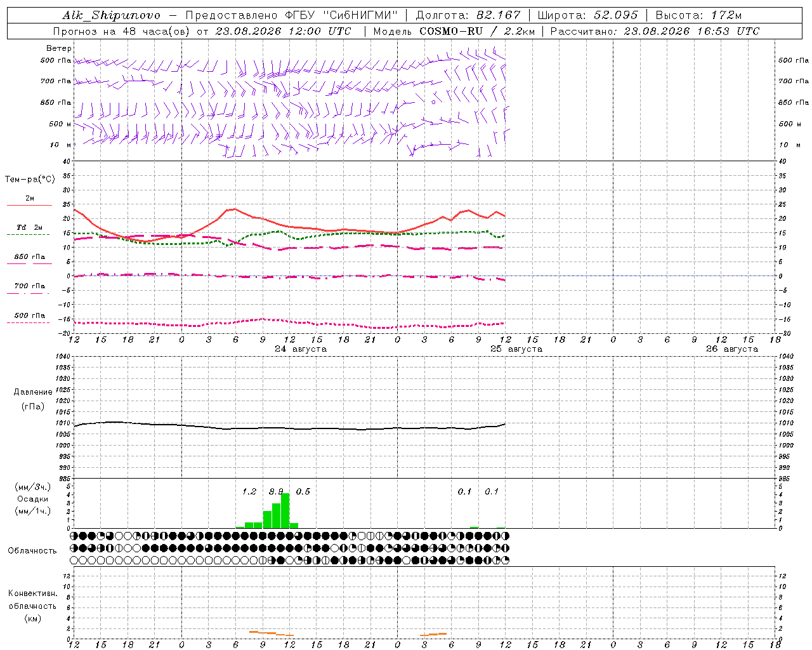Image resolution: width=812 pixels, height=650 pixels.
Task: Select the longitude value 82.167
Action: click(x=499, y=15)
